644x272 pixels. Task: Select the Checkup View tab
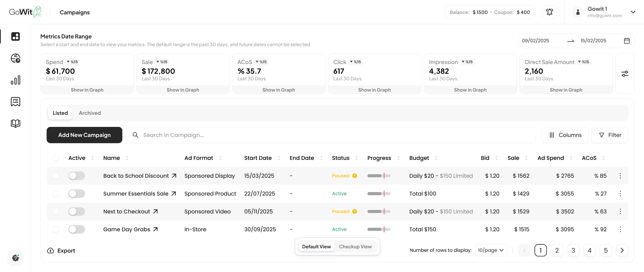[355, 247]
